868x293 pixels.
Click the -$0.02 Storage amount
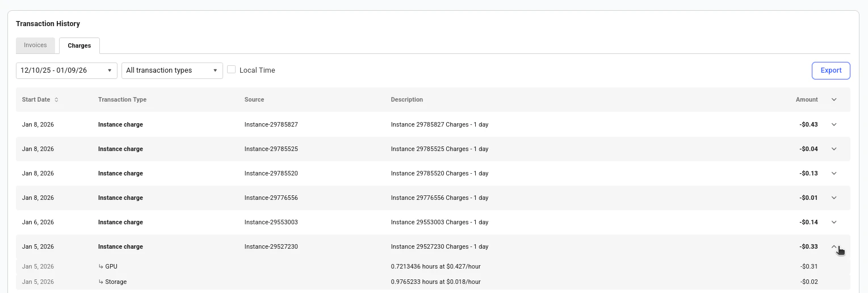click(x=809, y=282)
